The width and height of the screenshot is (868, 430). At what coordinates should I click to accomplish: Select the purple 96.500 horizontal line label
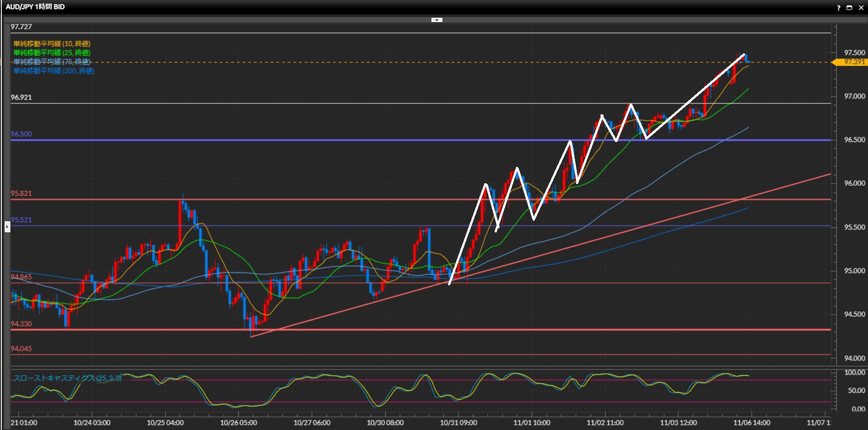coord(21,134)
